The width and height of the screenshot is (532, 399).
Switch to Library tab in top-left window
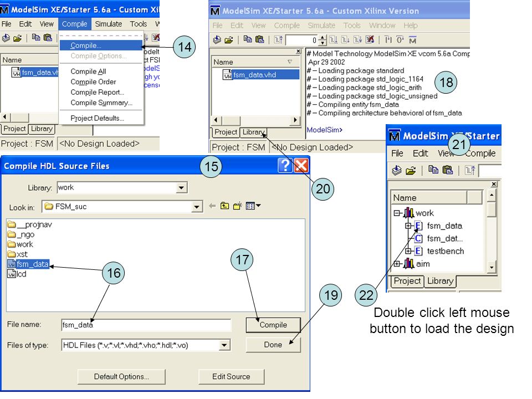coord(42,129)
